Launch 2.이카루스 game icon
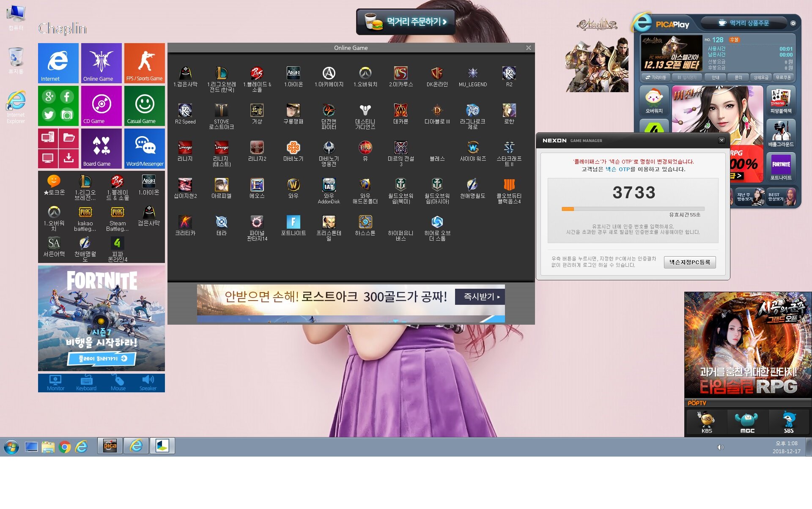 tap(401, 76)
